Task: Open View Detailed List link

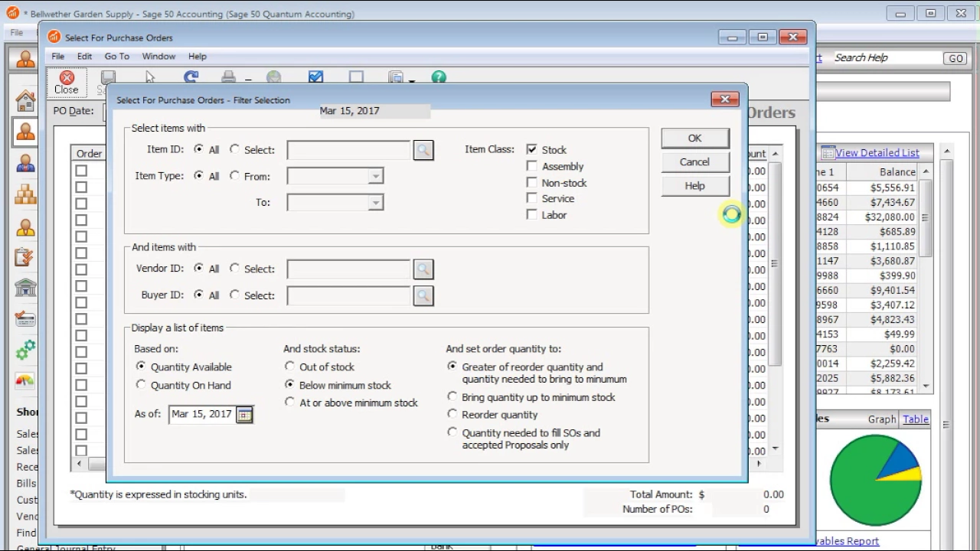Action: (x=877, y=153)
